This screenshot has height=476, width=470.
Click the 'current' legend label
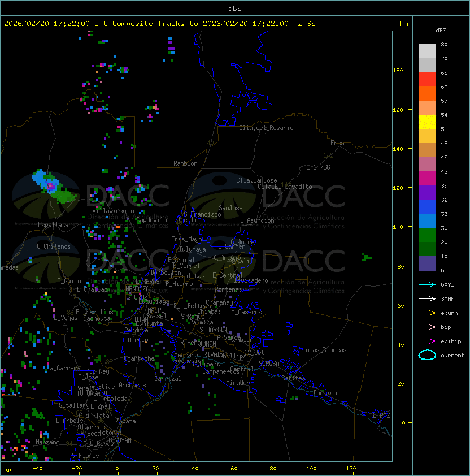452,356
